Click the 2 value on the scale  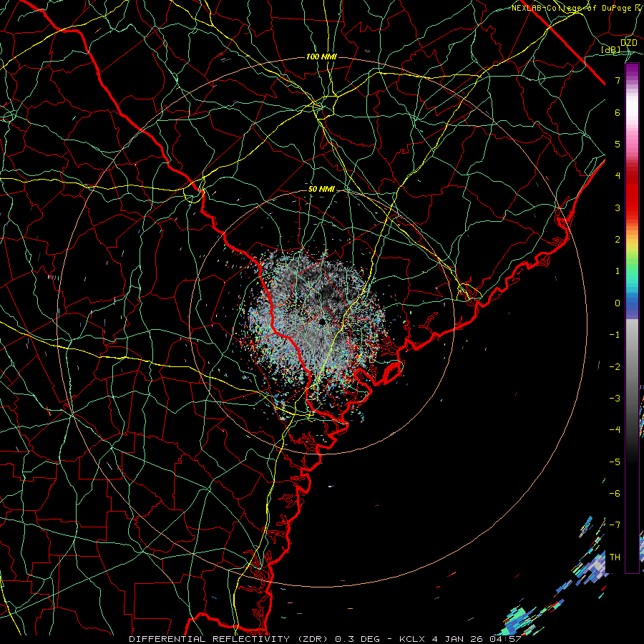pyautogui.click(x=618, y=240)
